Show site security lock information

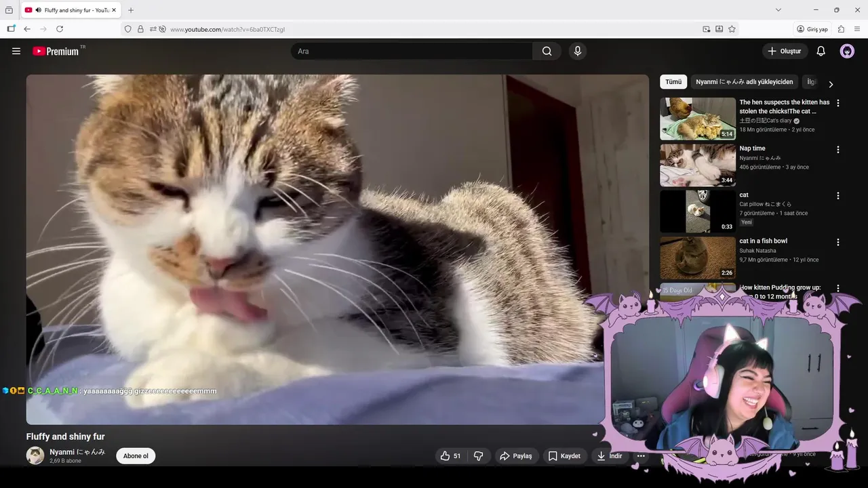click(x=140, y=29)
